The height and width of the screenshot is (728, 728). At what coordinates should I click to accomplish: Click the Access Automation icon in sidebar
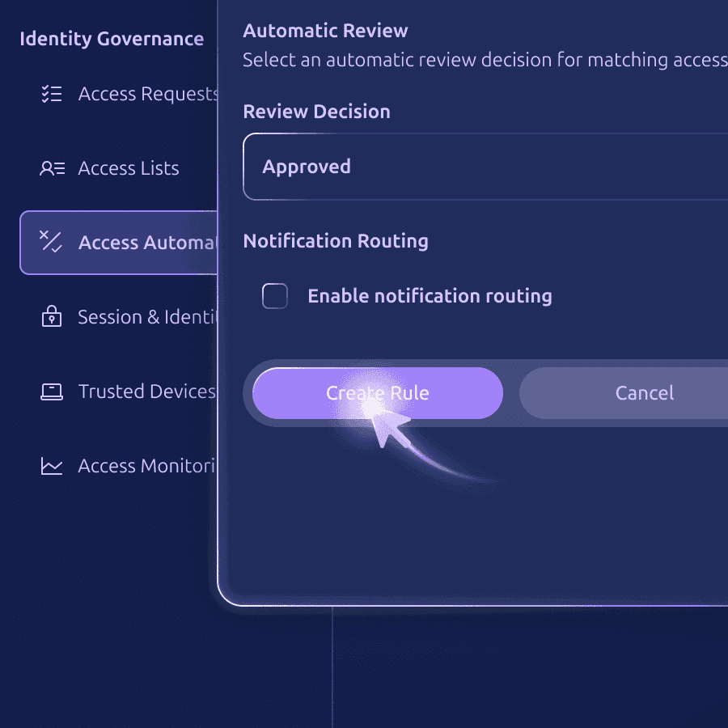[x=52, y=243]
